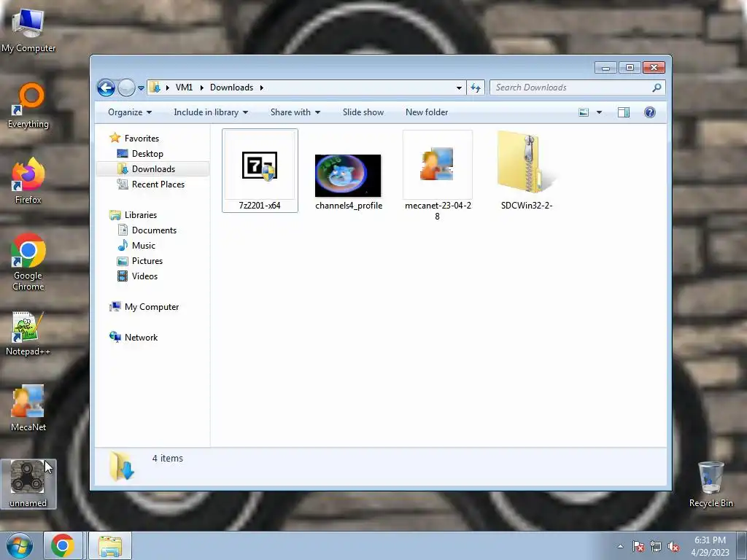Select the Firefox desktop shortcut
The width and height of the screenshot is (747, 560).
click(x=28, y=181)
